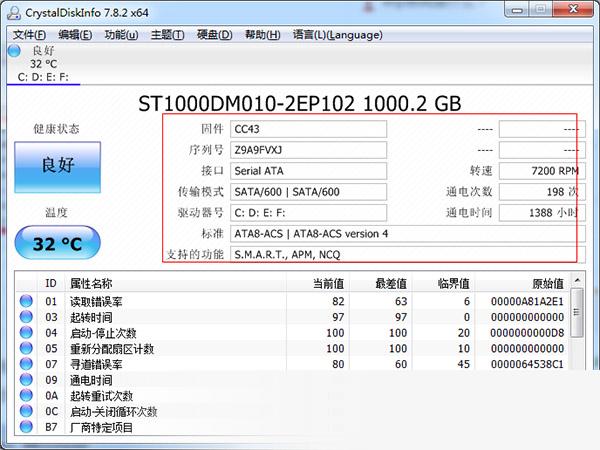This screenshot has height=450, width=600.
Task: Click the power on count field 198
Action: 542,192
